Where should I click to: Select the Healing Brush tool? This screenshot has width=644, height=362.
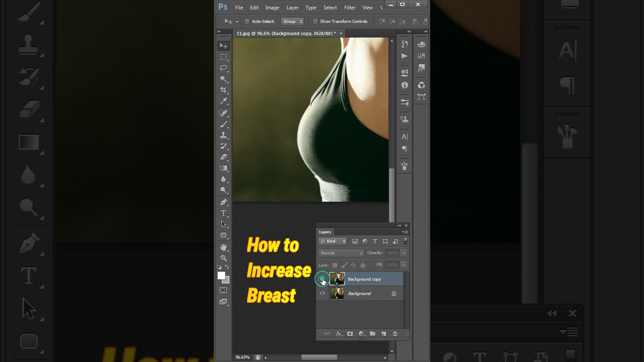point(224,113)
